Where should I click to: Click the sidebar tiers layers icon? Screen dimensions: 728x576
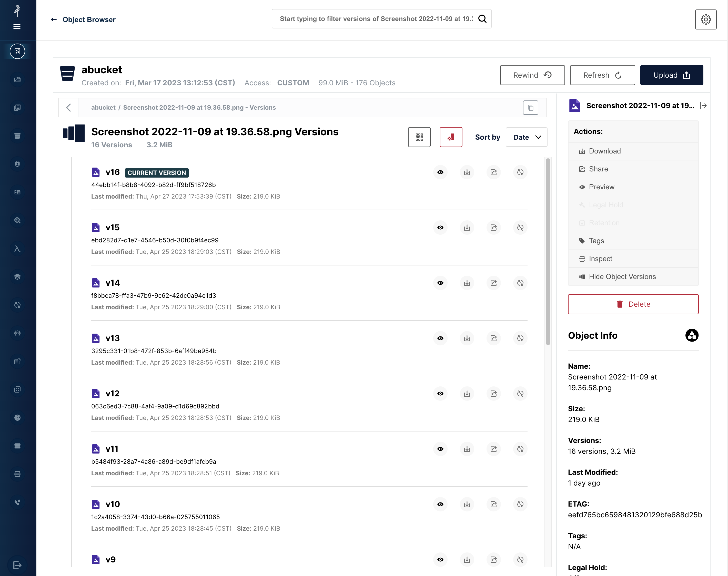pyautogui.click(x=17, y=276)
